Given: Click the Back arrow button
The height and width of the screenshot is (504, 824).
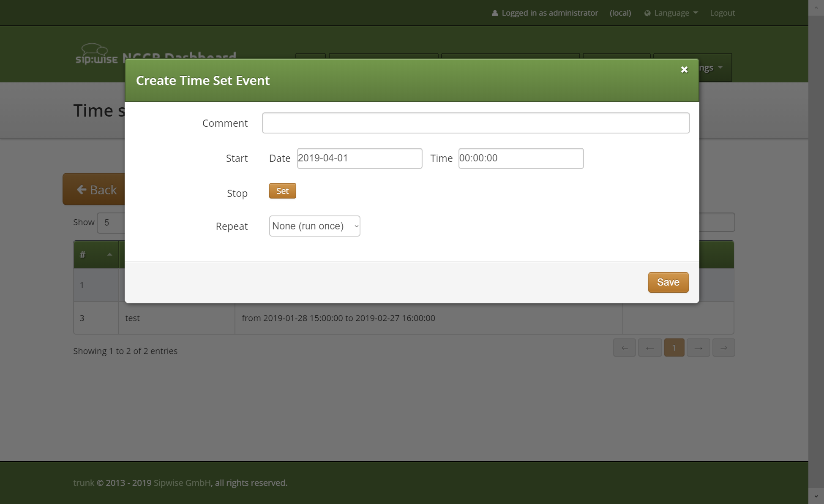Looking at the screenshot, I should pos(96,190).
